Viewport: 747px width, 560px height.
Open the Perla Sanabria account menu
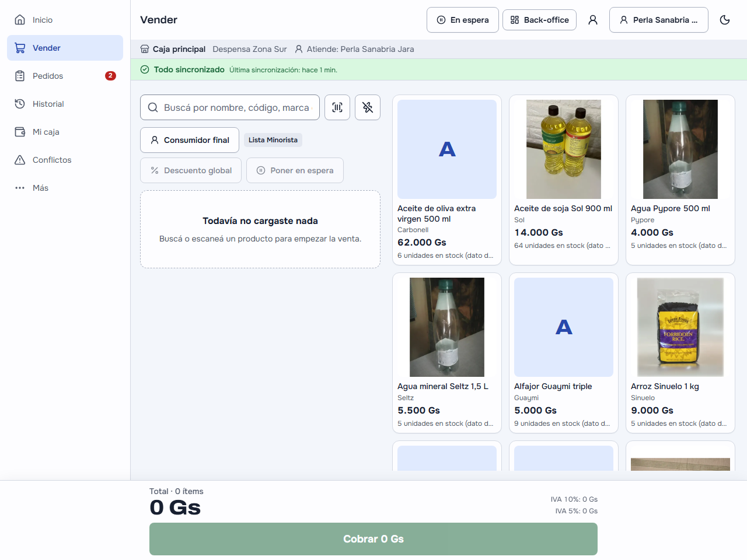[x=659, y=20]
